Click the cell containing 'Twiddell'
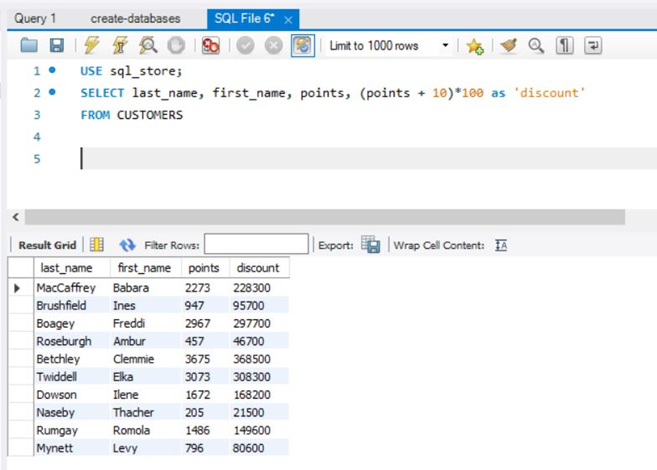Viewport: 657px width, 470px height. click(72, 377)
